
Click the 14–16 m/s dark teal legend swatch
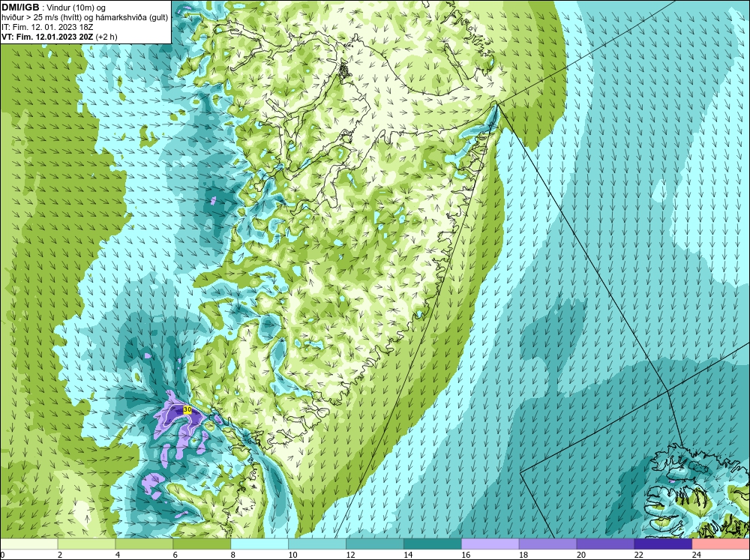tap(433, 544)
